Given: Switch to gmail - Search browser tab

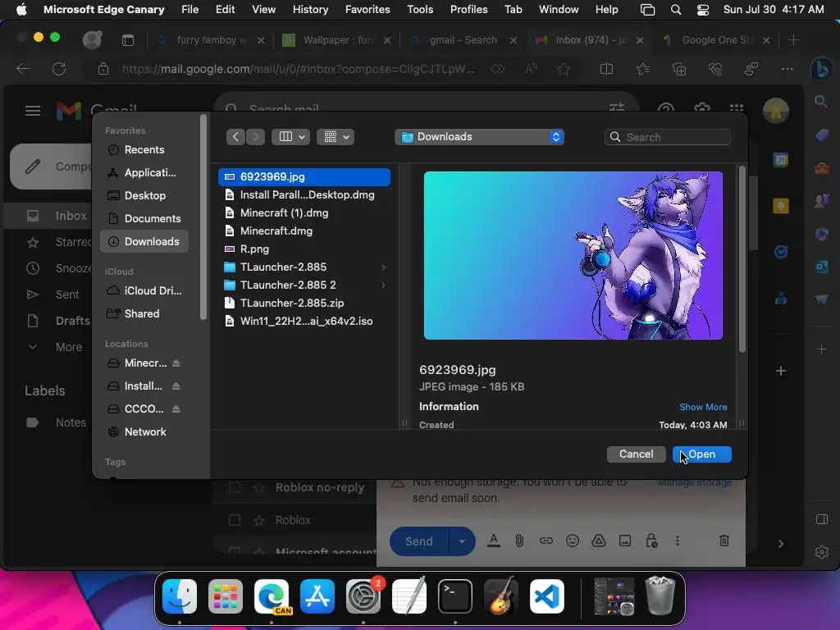Looking at the screenshot, I should click(x=463, y=40).
